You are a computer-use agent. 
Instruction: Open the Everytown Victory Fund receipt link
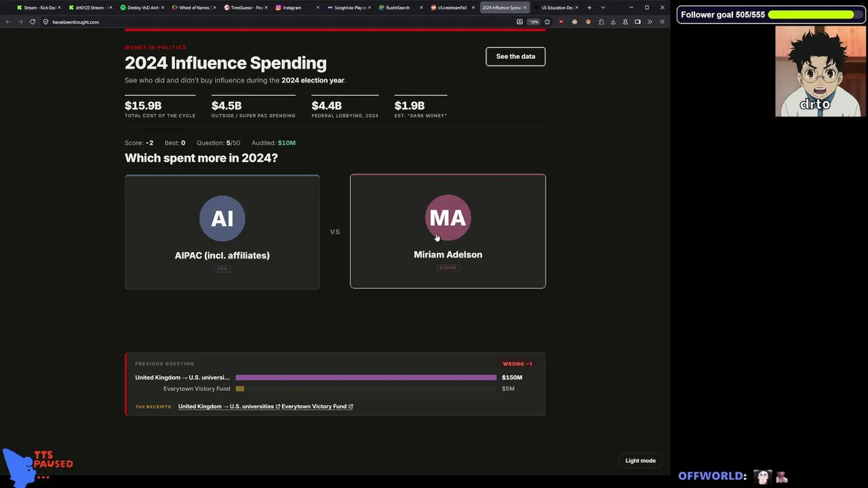317,407
